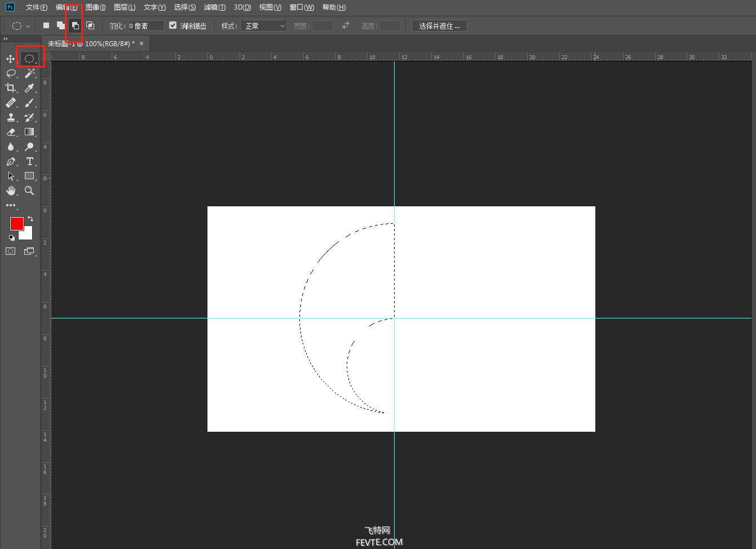This screenshot has width=756, height=549.
Task: Open the 窗口(W) menu
Action: [x=302, y=7]
